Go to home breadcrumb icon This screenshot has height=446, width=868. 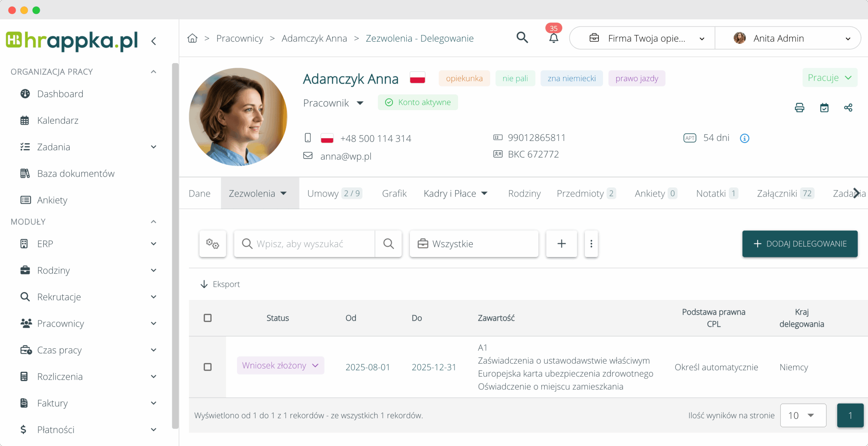click(192, 38)
